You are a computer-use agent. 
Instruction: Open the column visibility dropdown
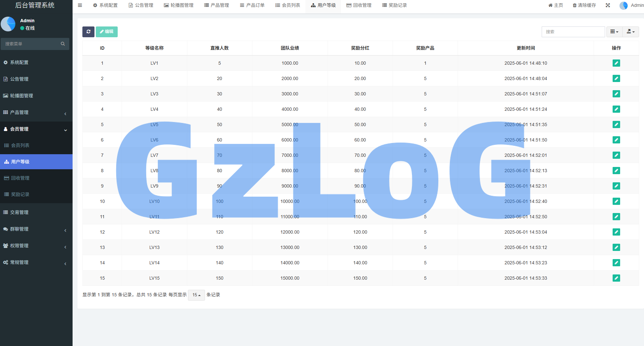tap(614, 32)
